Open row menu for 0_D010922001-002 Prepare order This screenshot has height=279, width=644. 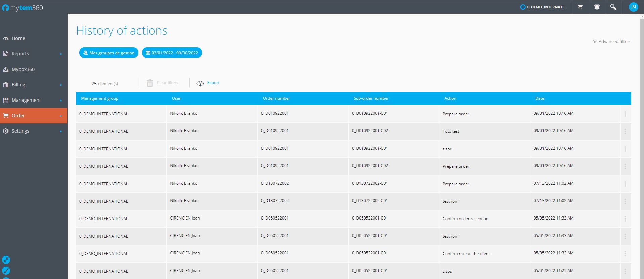(625, 166)
